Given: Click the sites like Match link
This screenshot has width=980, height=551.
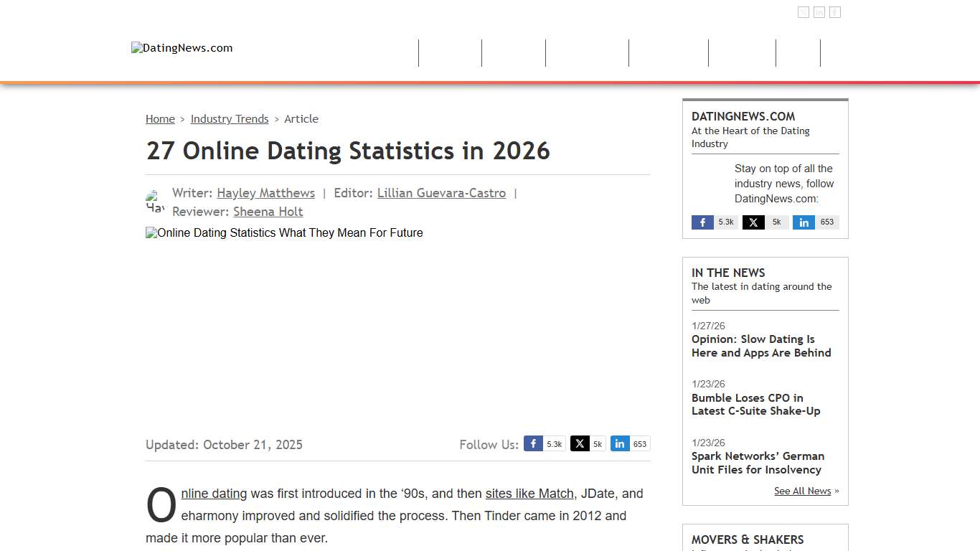Looking at the screenshot, I should [529, 494].
